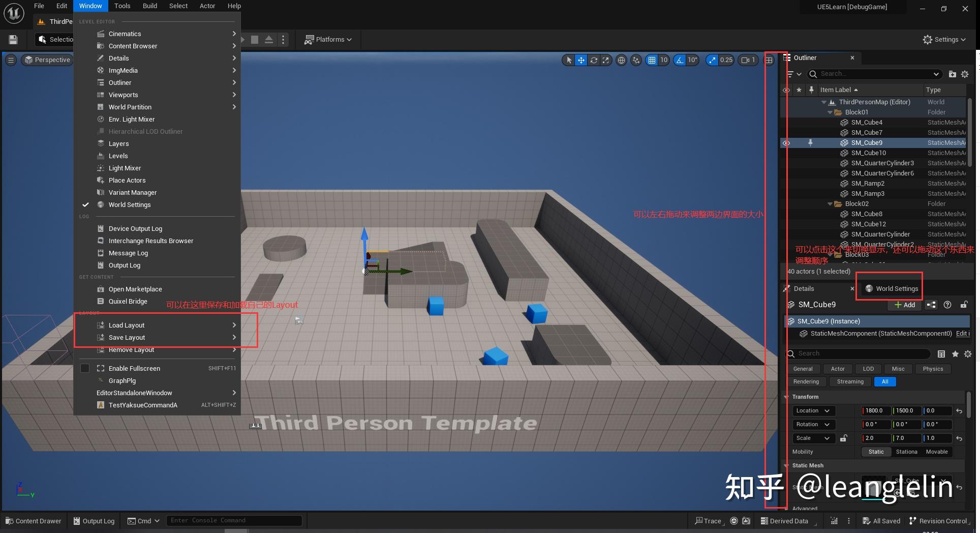
Task: Open the Tools menu
Action: click(122, 6)
